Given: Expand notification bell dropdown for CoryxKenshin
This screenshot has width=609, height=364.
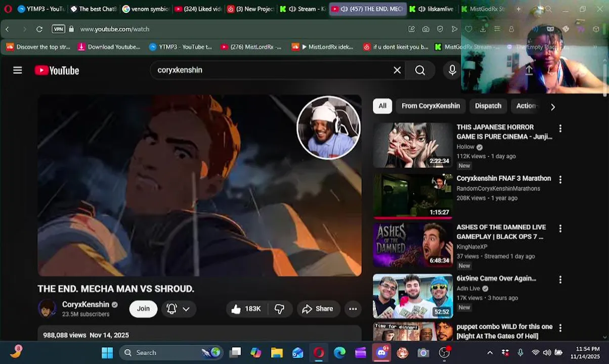Looking at the screenshot, I should pyautogui.click(x=179, y=309).
